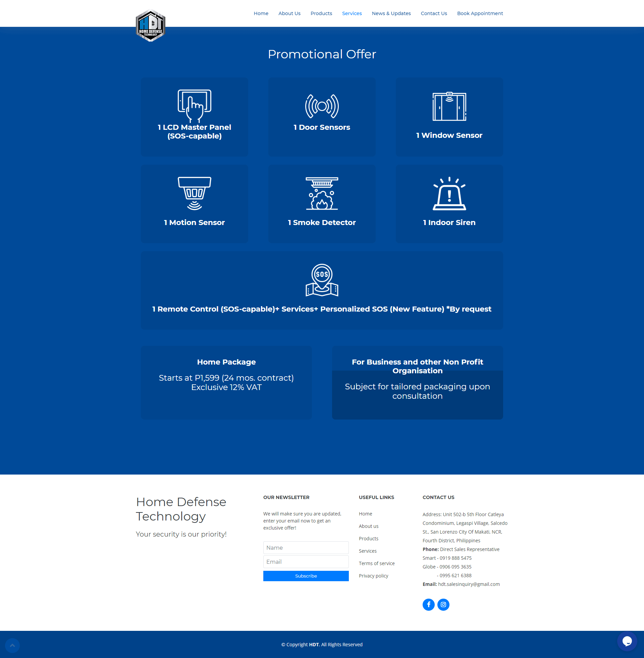Click the Window Sensor icon
644x658 pixels.
click(449, 106)
